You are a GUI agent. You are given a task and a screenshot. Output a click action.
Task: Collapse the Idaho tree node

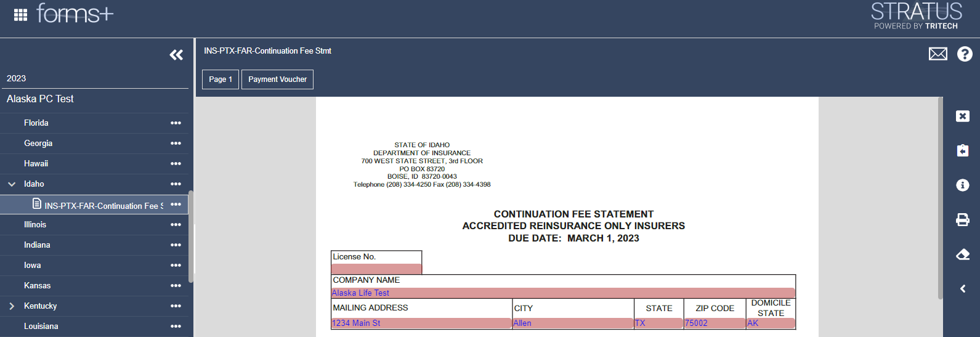coord(12,184)
